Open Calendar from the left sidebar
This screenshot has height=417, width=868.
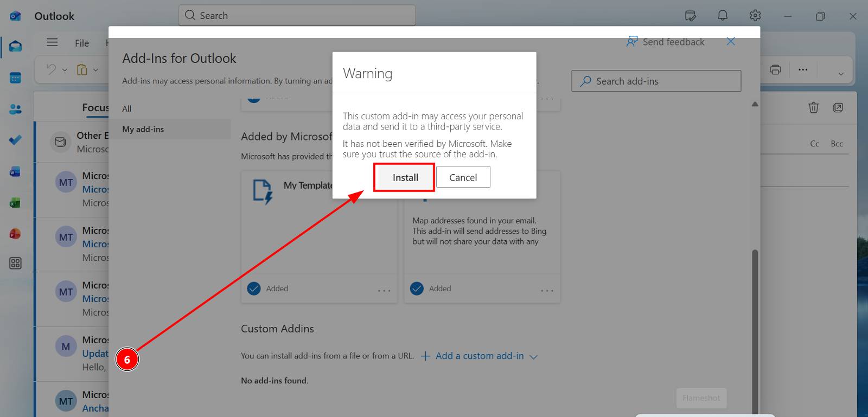pos(15,78)
